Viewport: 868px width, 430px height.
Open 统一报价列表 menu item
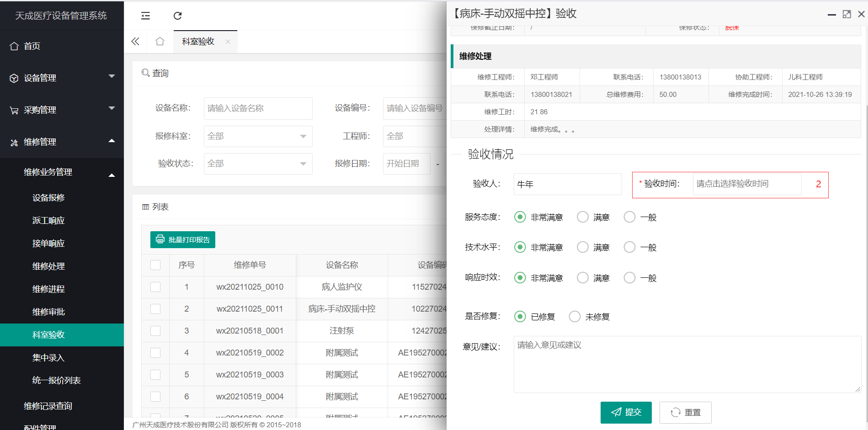[62, 381]
